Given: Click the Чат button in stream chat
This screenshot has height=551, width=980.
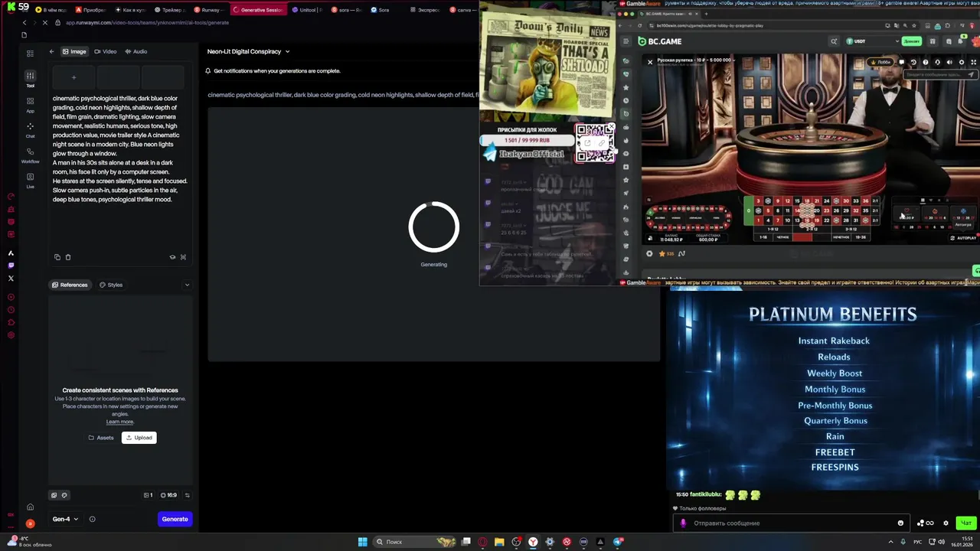Looking at the screenshot, I should tap(966, 523).
